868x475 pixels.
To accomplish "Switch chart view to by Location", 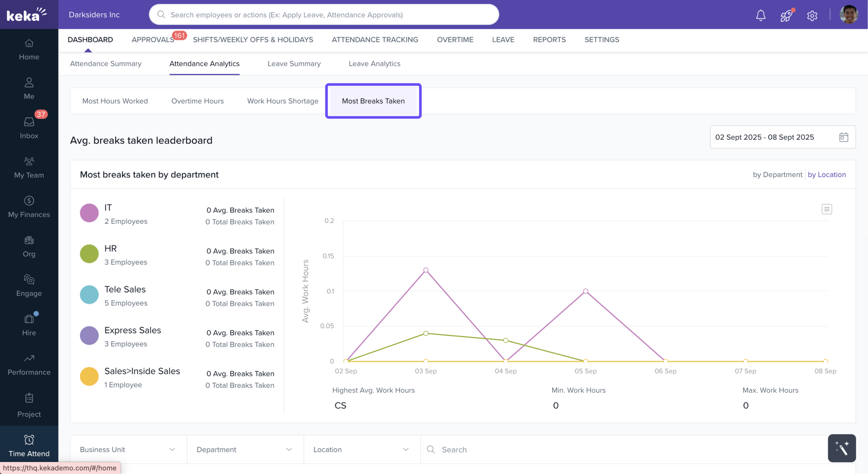I will (826, 175).
